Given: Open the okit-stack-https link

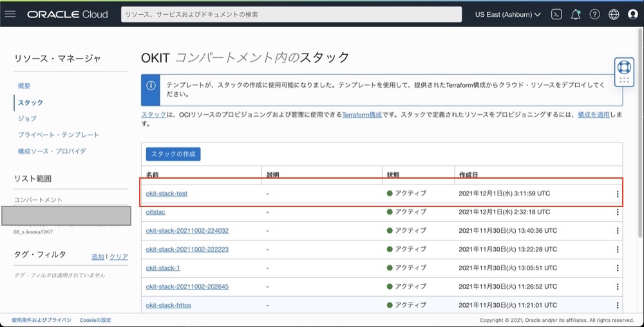Looking at the screenshot, I should click(168, 305).
